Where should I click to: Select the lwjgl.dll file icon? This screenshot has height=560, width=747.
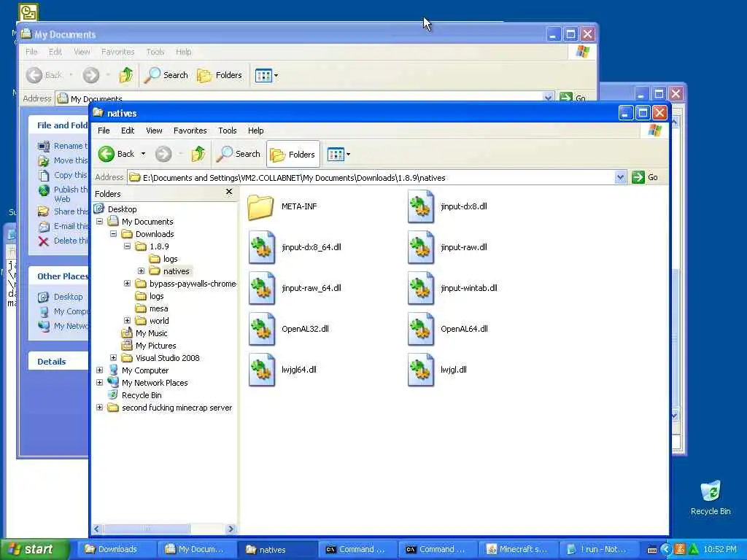(421, 370)
